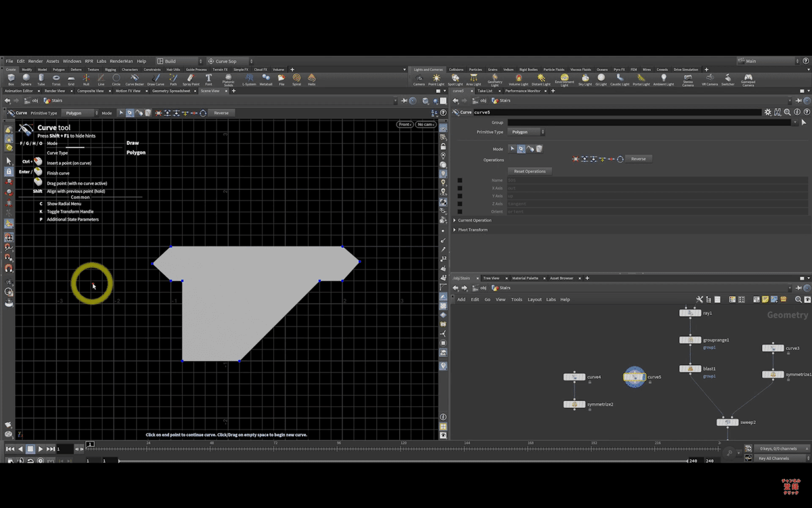The image size is (812, 508).
Task: Select the sweep2 node
Action: coord(727,422)
